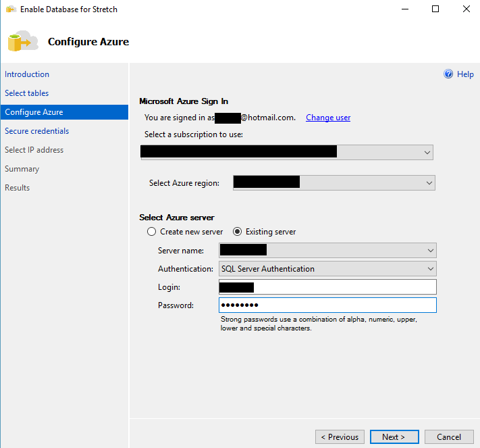The width and height of the screenshot is (480, 448).
Task: Select the Configure Azure step
Action: tap(64, 112)
